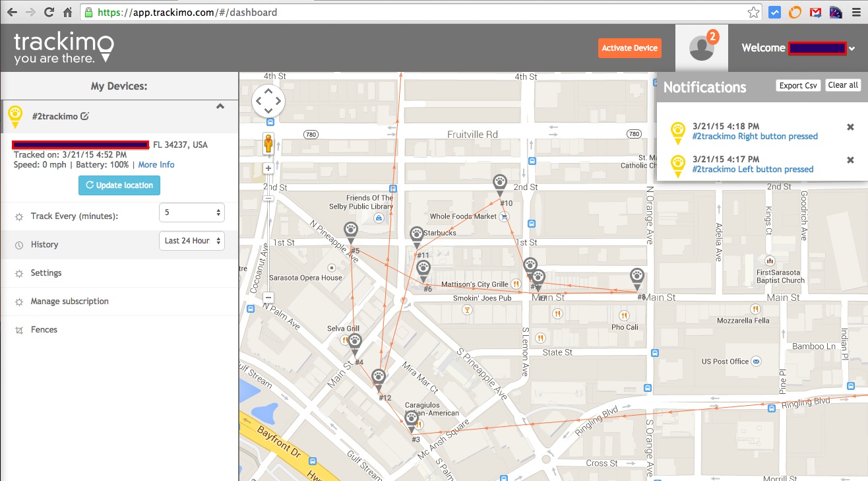The width and height of the screenshot is (868, 481).
Task: Click Whole Foods Market map label
Action: click(x=463, y=216)
